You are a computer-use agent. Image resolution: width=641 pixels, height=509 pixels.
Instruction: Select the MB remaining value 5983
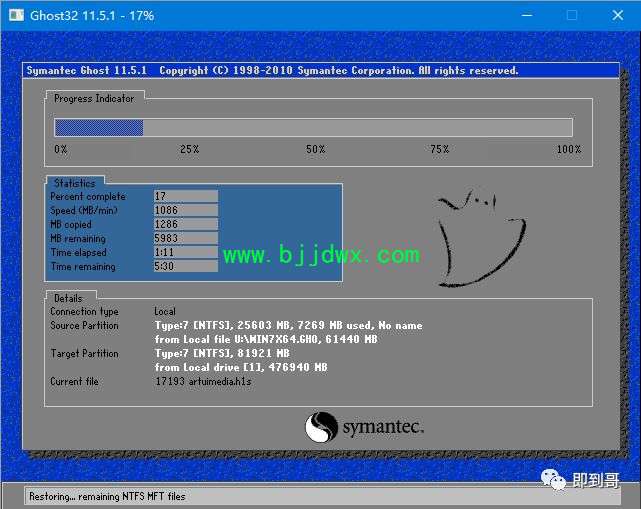pyautogui.click(x=186, y=238)
